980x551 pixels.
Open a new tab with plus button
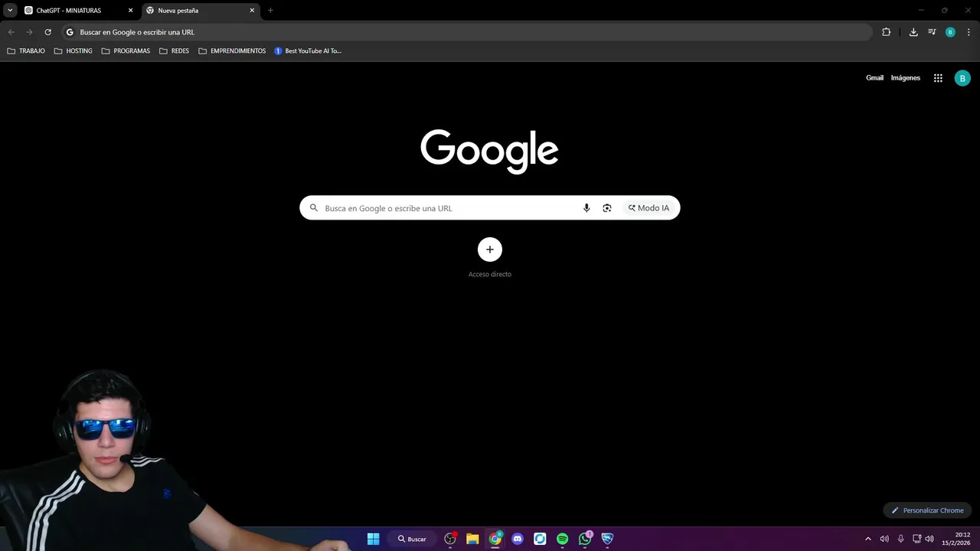point(270,11)
